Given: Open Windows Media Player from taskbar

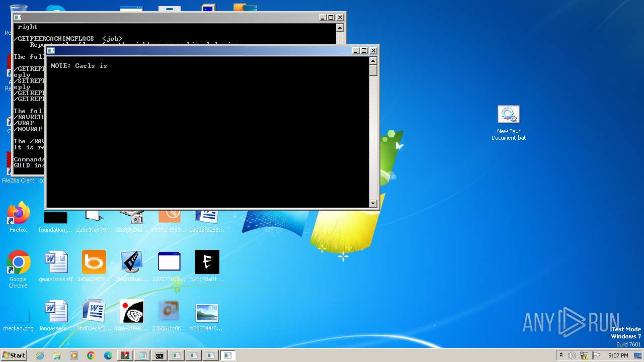Looking at the screenshot, I should (x=74, y=355).
